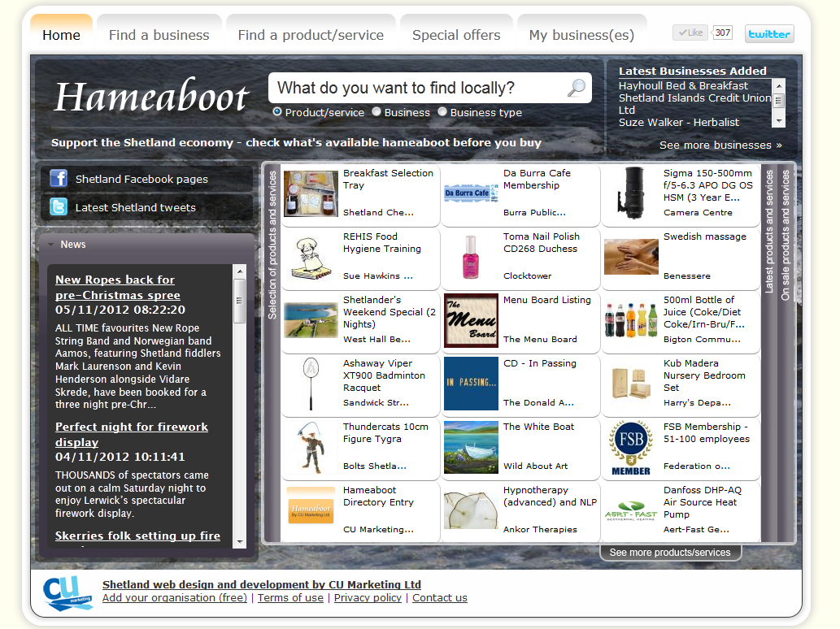Go to the Home tab
This screenshot has width=840, height=629.
pos(61,35)
